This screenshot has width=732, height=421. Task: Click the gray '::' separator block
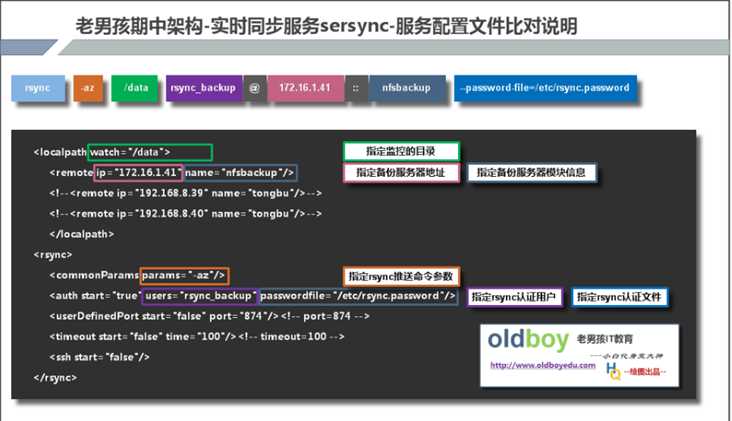pos(356,88)
